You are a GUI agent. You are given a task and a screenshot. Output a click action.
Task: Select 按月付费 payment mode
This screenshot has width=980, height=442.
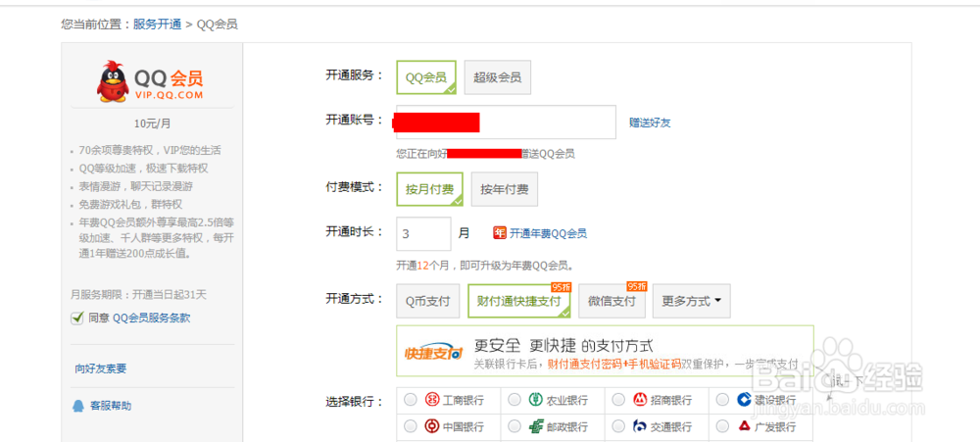pyautogui.click(x=429, y=189)
